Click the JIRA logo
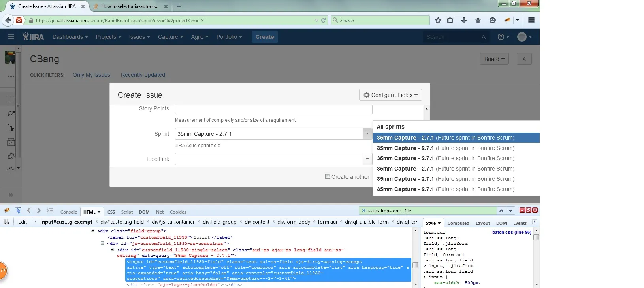644x288 pixels. click(33, 37)
